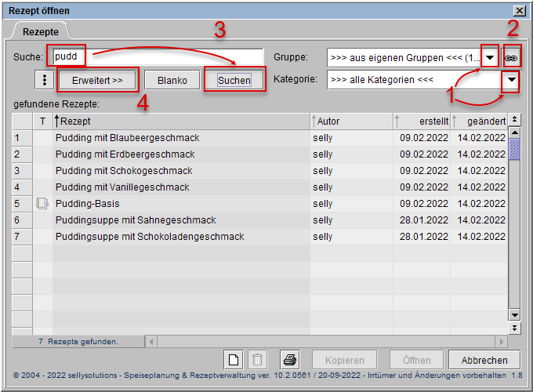This screenshot has width=533, height=392.
Task: Click the column chooser icon above scrollbar
Action: [514, 120]
